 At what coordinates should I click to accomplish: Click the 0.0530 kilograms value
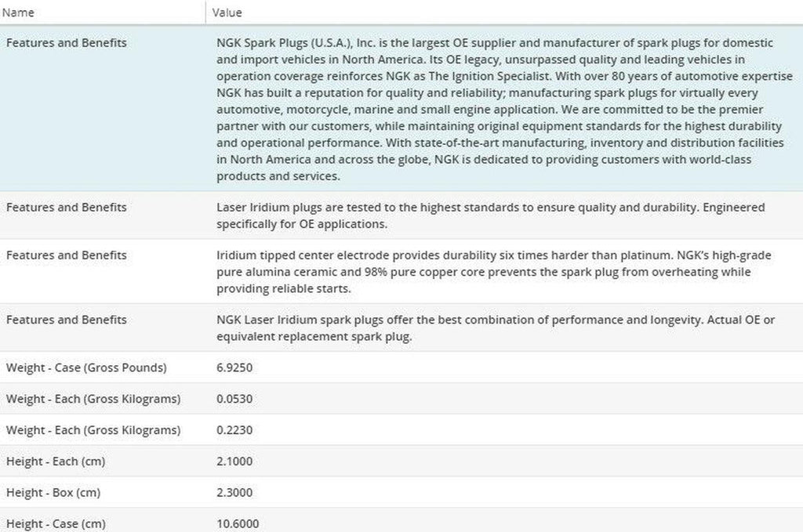(234, 399)
